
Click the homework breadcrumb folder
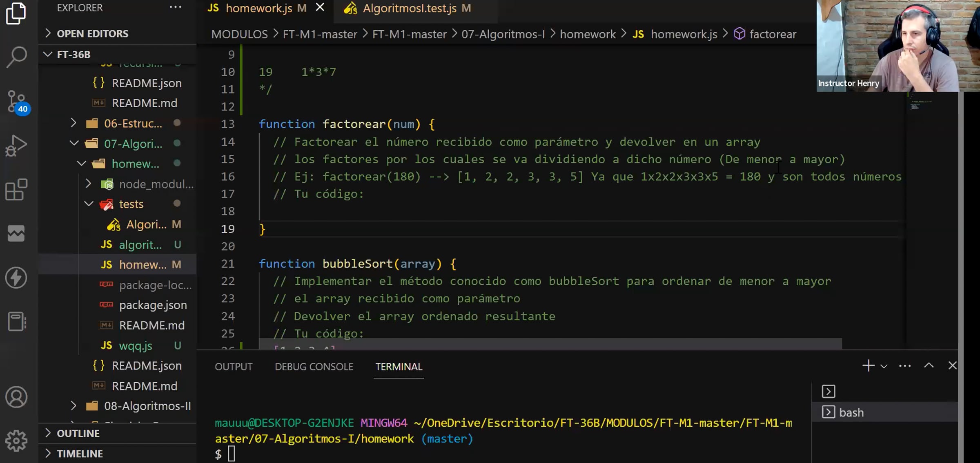coord(588,34)
